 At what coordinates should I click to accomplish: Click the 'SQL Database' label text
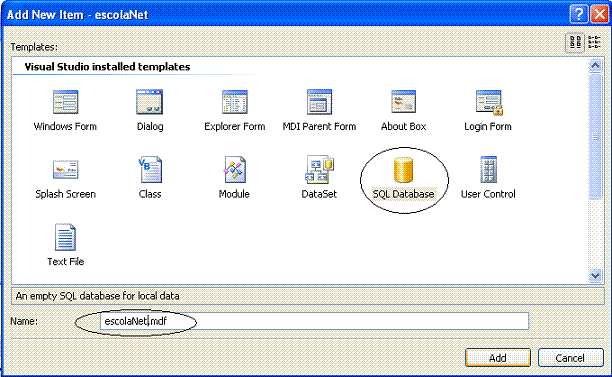point(403,194)
